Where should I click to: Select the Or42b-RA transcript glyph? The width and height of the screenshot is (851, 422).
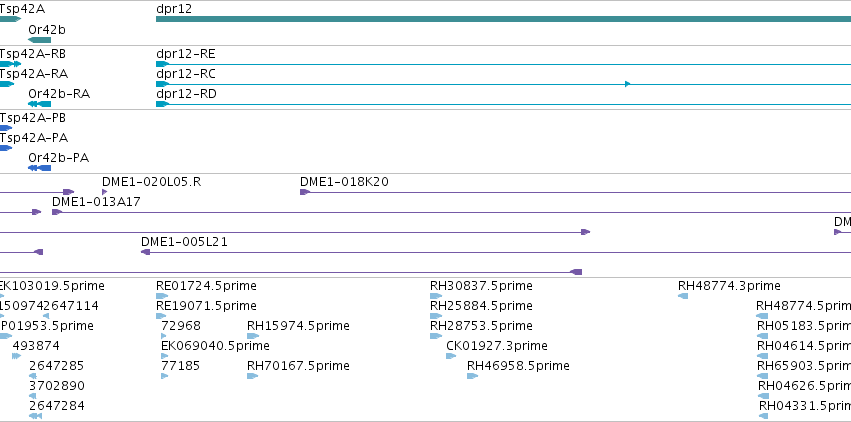coord(40,104)
